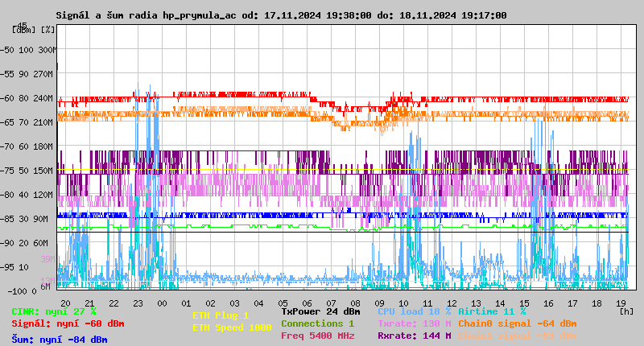Click the 23 hour mark on the x-axis
Image resolution: width=644 pixels, height=346 pixels.
tap(138, 303)
